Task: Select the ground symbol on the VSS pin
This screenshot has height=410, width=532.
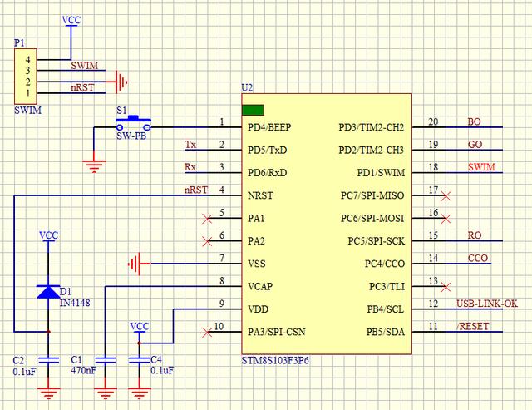Action: point(135,264)
